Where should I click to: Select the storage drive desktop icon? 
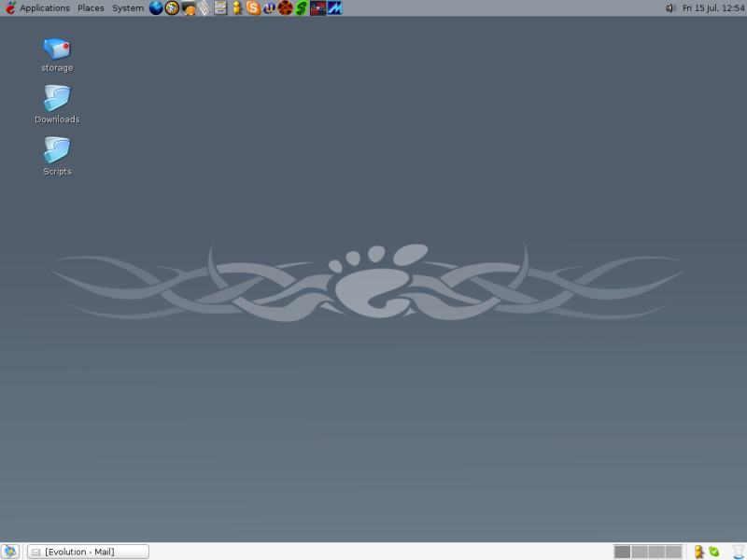click(x=57, y=55)
